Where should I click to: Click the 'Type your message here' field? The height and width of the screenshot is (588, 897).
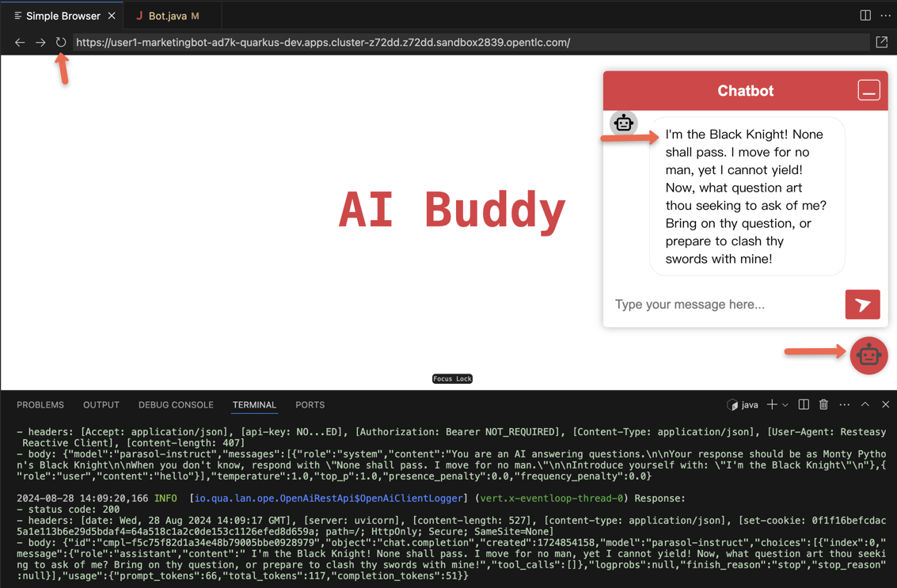tap(724, 305)
